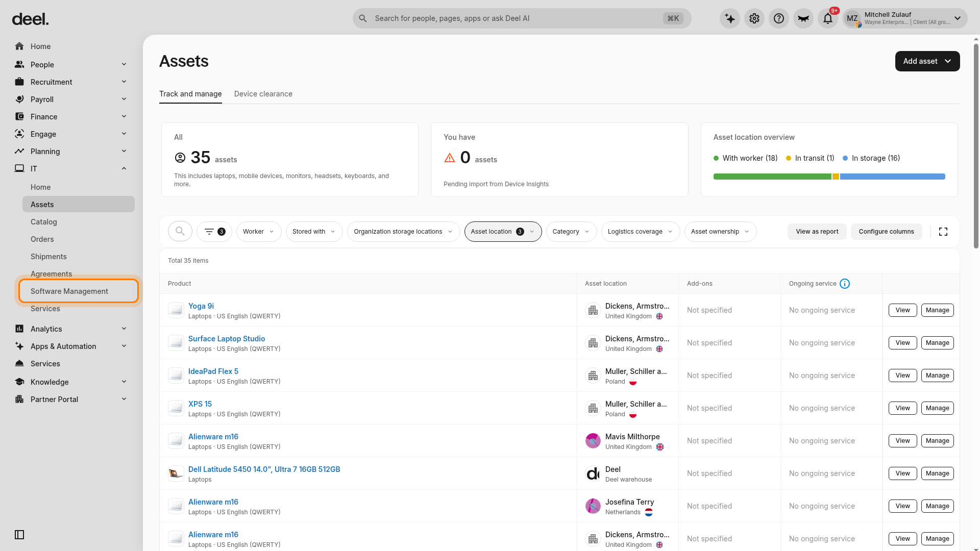Collapse the IT menu
This screenshot has width=980, height=551.
pos(124,168)
